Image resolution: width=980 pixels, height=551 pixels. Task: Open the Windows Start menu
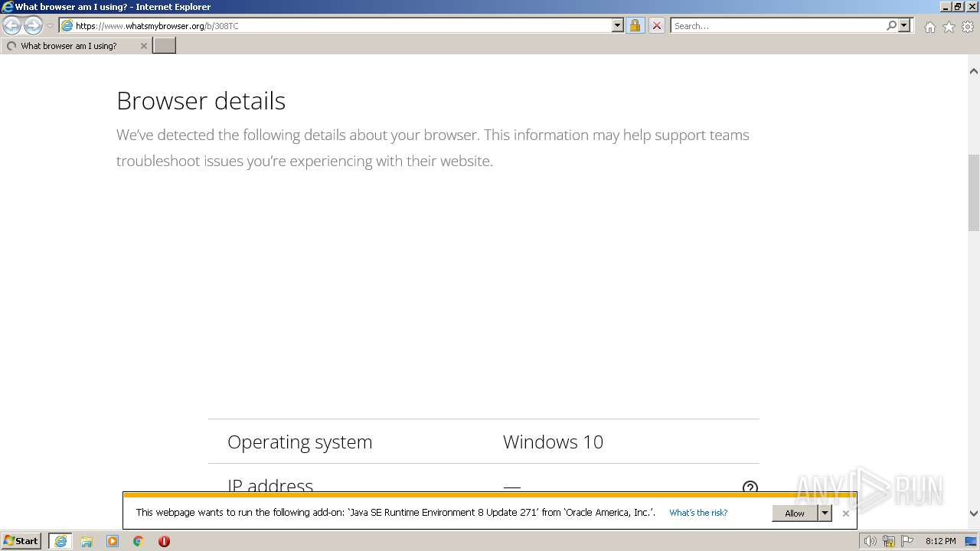(x=21, y=541)
